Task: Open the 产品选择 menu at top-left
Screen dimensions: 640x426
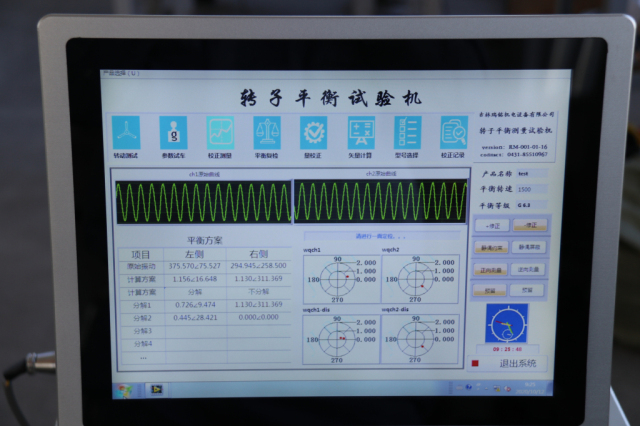Action: pos(121,73)
